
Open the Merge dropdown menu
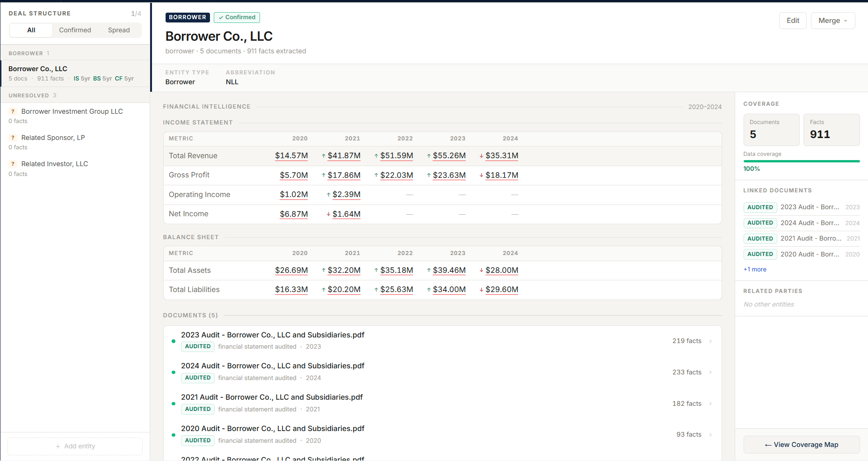click(833, 21)
